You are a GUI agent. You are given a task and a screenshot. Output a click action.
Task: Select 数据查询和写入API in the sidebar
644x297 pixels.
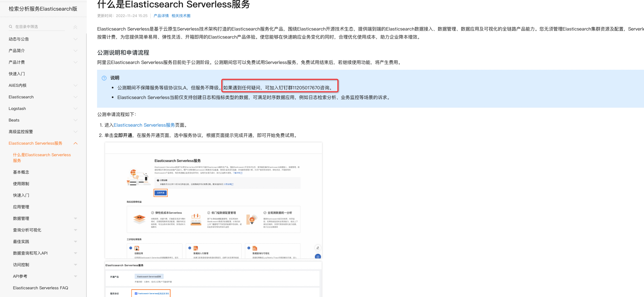[x=31, y=253]
